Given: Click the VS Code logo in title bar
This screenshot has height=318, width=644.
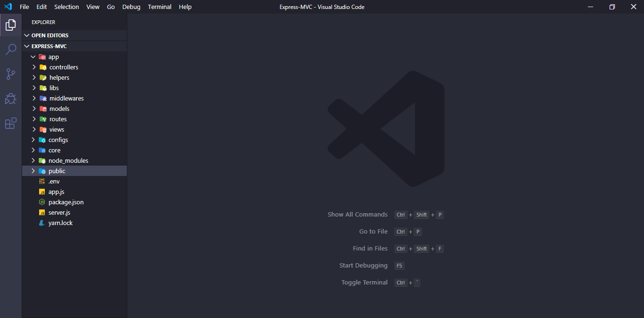Looking at the screenshot, I should point(8,7).
